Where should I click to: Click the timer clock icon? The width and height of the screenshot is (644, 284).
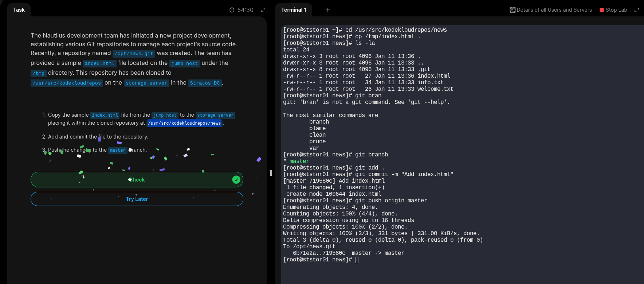232,10
